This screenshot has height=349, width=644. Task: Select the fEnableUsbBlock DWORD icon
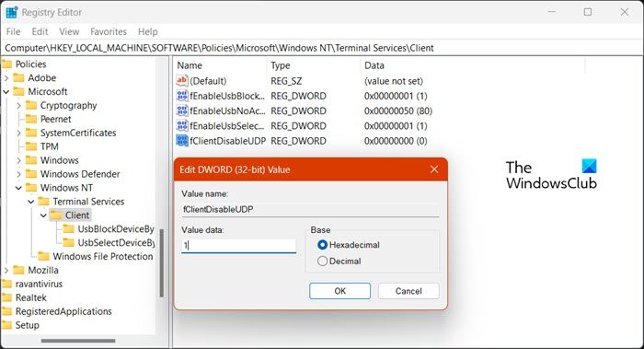(x=182, y=96)
